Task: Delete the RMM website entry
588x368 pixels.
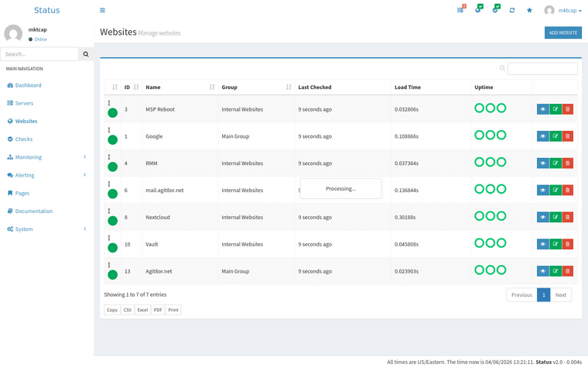Action: click(x=567, y=163)
